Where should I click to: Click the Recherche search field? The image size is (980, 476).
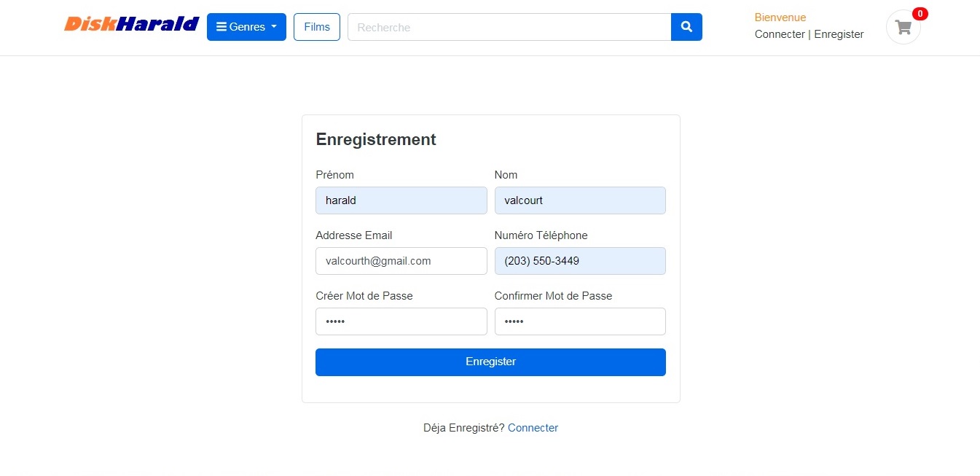509,27
